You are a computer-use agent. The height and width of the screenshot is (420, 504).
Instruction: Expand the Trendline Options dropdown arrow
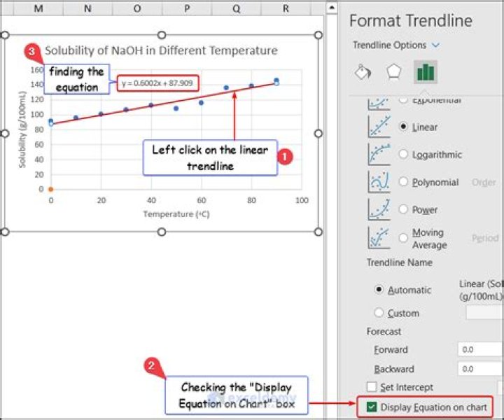pyautogui.click(x=436, y=45)
